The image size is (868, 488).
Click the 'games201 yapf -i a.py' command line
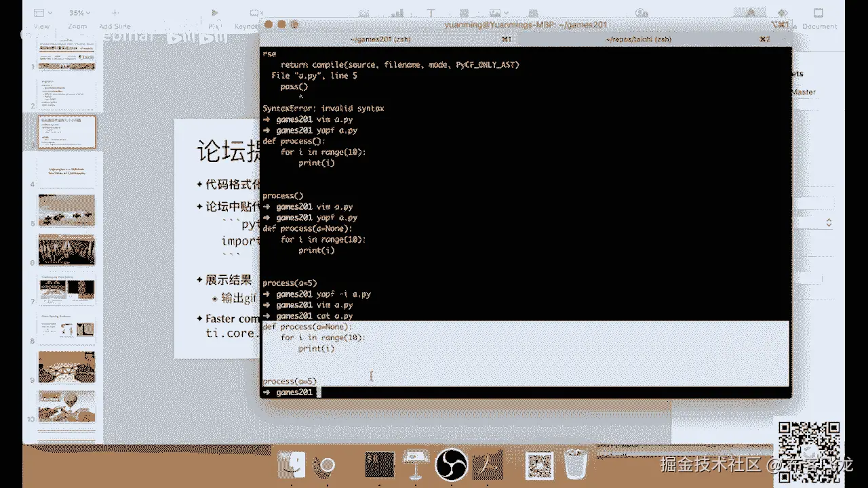coord(317,294)
